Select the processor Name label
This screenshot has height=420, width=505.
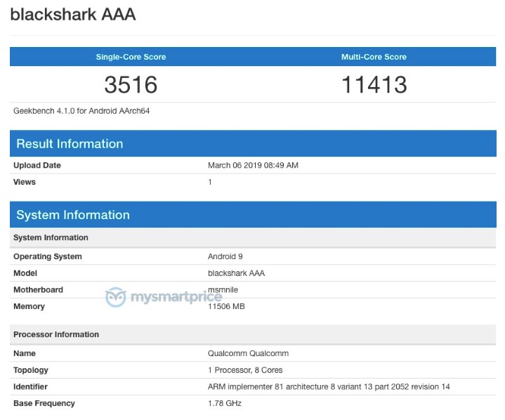[x=25, y=353]
